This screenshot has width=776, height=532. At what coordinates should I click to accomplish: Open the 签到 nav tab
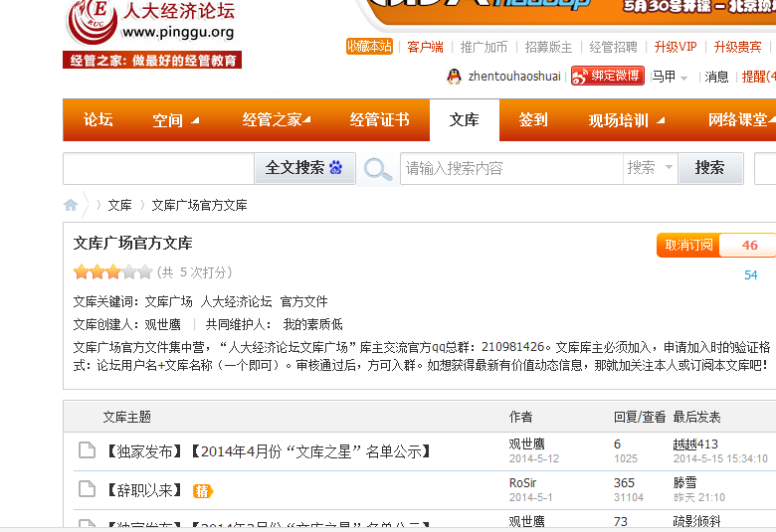point(533,119)
